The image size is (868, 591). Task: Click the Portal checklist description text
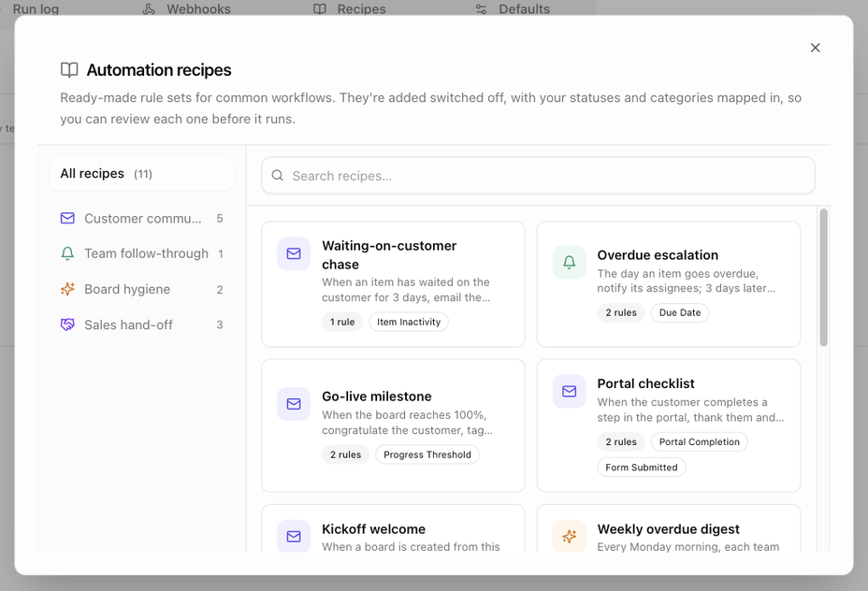(690, 410)
